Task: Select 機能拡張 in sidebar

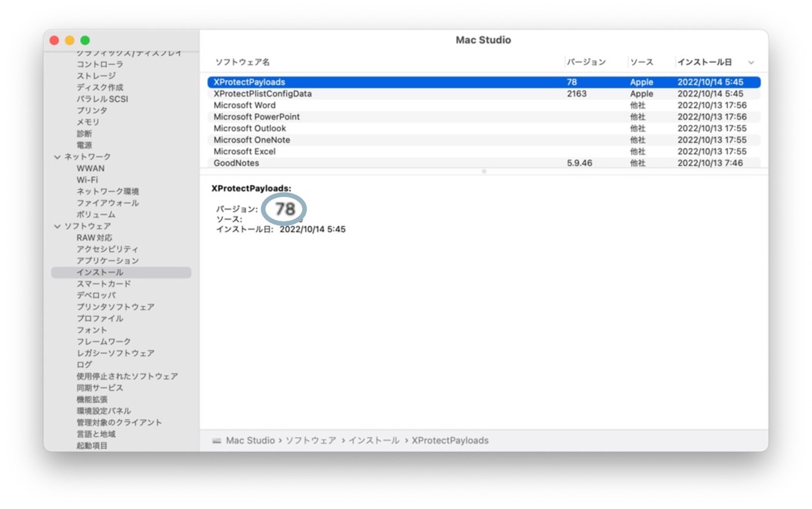Action: click(92, 400)
